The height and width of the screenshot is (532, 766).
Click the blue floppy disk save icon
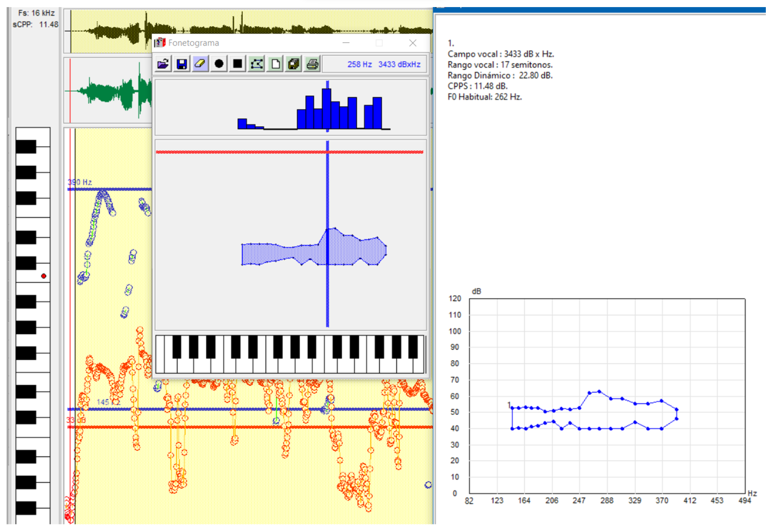tap(182, 64)
